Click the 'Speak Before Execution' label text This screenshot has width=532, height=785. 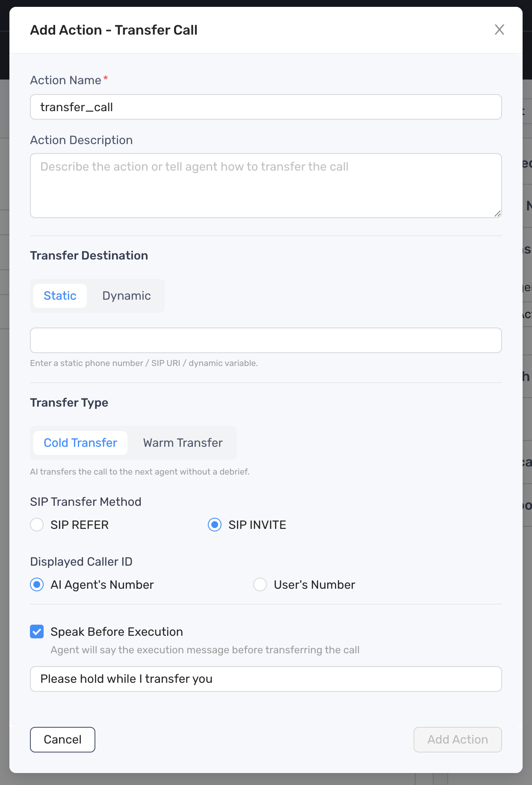116,632
